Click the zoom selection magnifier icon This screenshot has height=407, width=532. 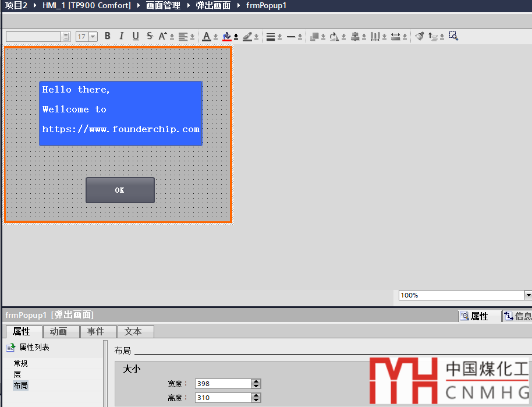pos(453,36)
